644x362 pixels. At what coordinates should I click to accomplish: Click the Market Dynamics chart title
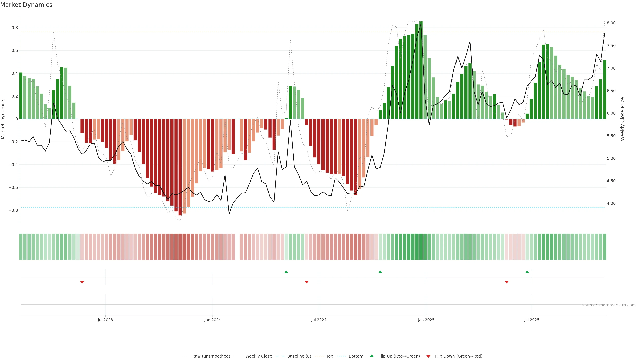click(26, 5)
